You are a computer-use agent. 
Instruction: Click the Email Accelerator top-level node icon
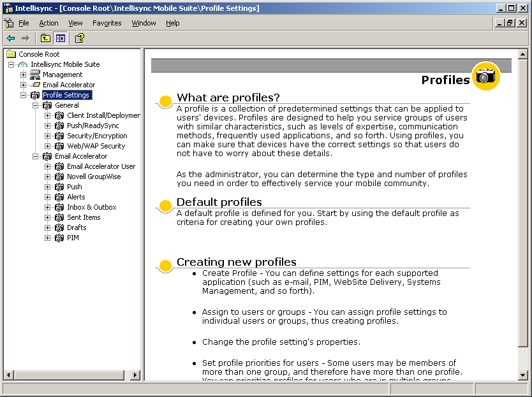pos(35,85)
